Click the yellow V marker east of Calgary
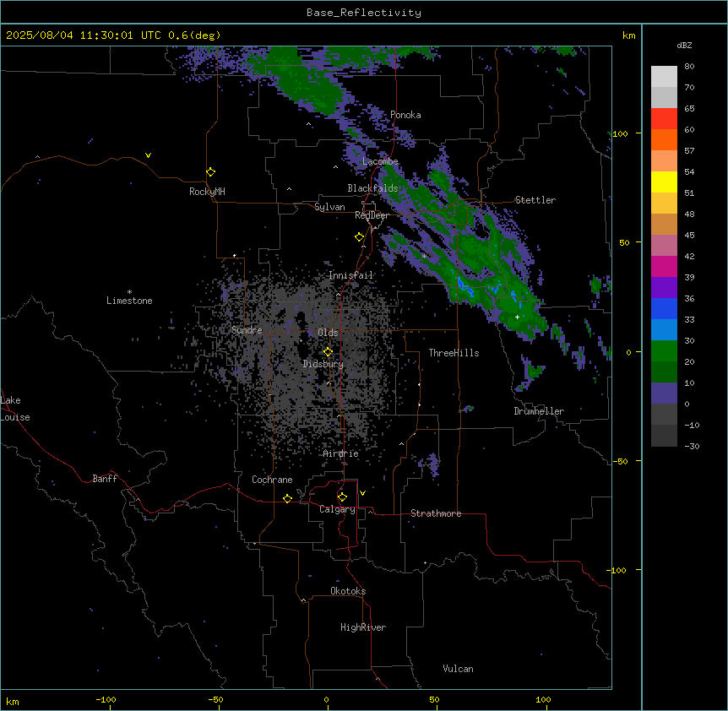 (362, 493)
